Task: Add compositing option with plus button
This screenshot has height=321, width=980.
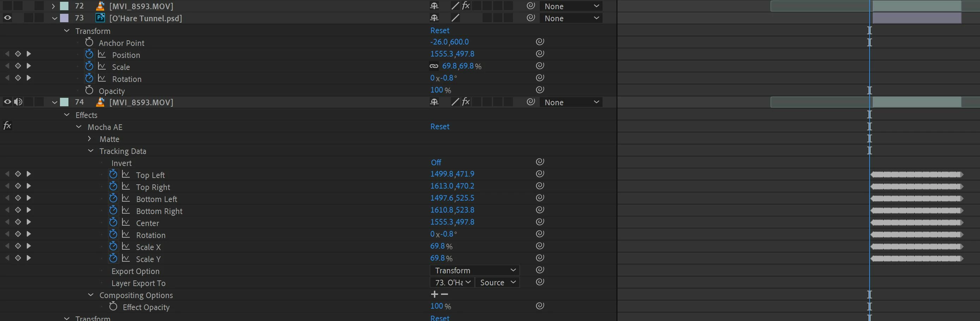Action: (x=435, y=295)
